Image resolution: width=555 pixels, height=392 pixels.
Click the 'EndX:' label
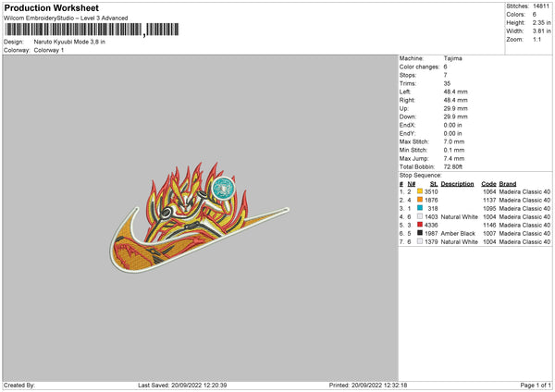click(x=407, y=125)
